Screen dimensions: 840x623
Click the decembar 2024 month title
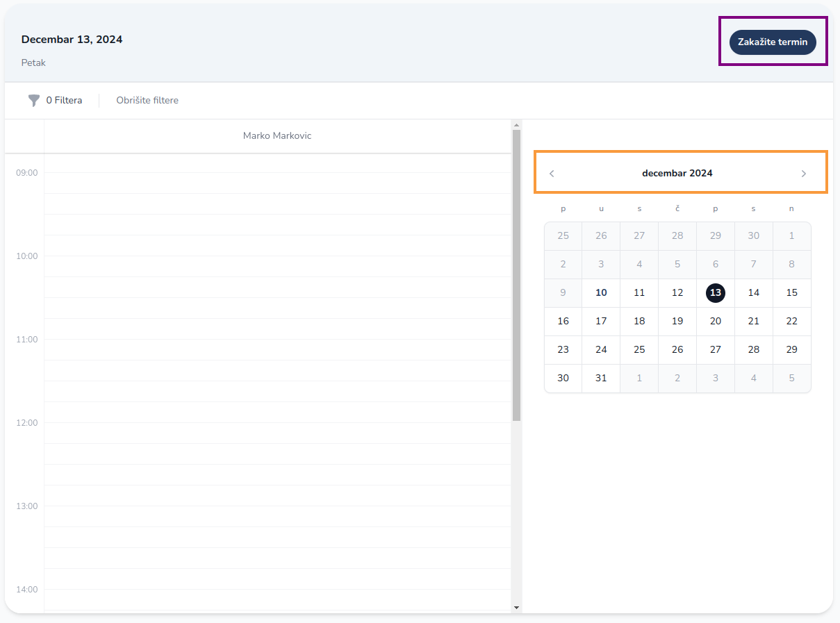pyautogui.click(x=677, y=174)
